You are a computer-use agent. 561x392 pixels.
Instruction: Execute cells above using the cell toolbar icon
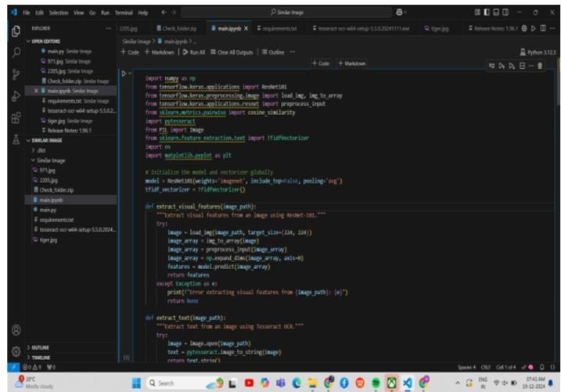[x=502, y=66]
